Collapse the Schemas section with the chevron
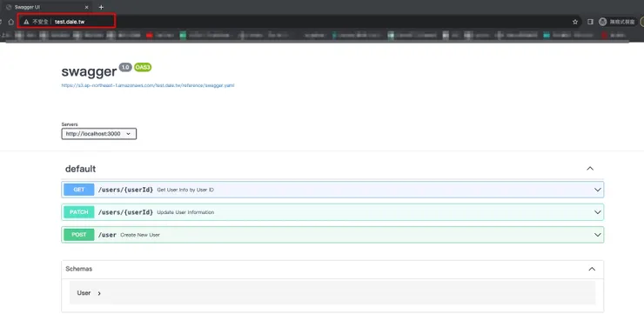This screenshot has height=321, width=644. coord(592,269)
